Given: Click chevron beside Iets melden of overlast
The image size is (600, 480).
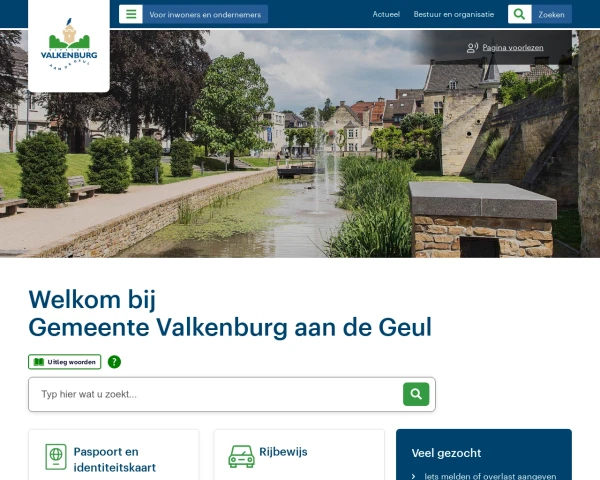Looking at the screenshot, I should pos(414,476).
